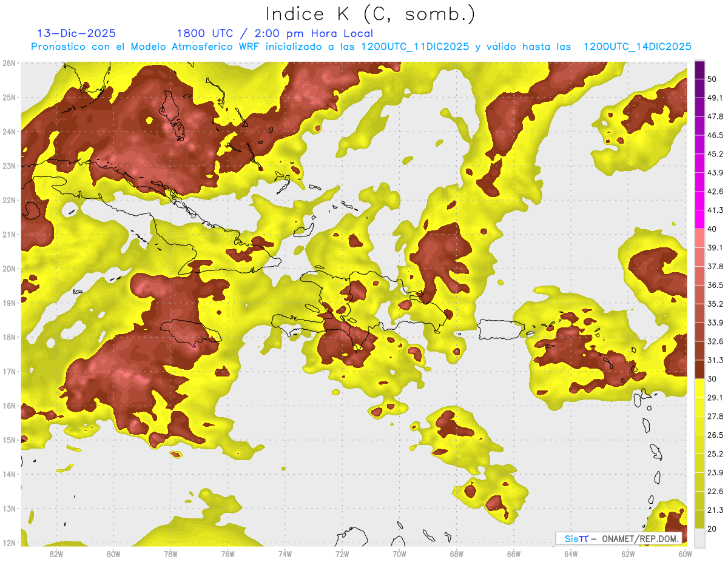
Task: Click the colorbar label '23.9'
Action: 715,473
